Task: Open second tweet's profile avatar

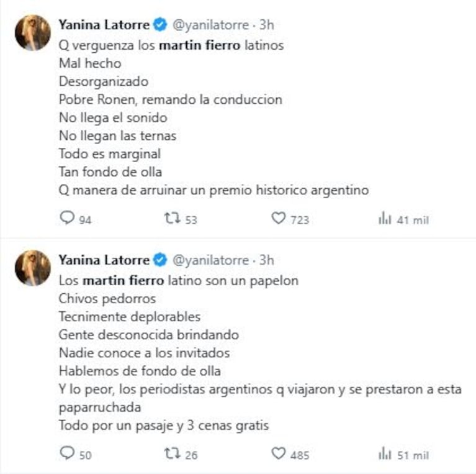Action: pyautogui.click(x=33, y=268)
